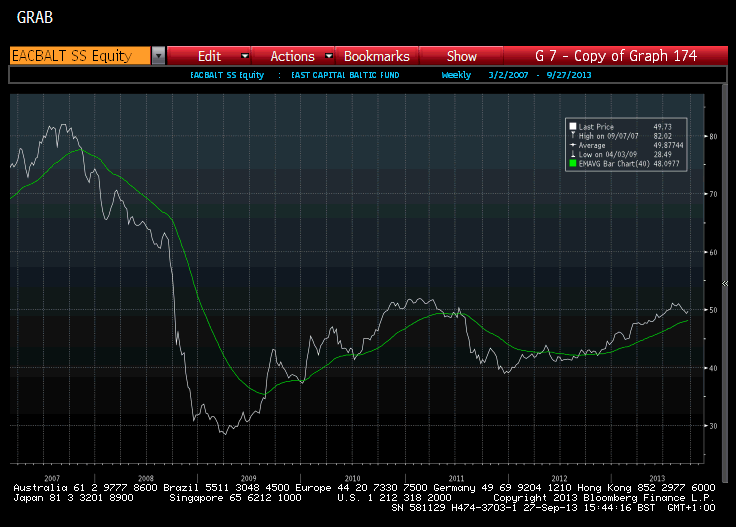Open the Show menu
This screenshot has height=527, width=736.
coord(461,56)
